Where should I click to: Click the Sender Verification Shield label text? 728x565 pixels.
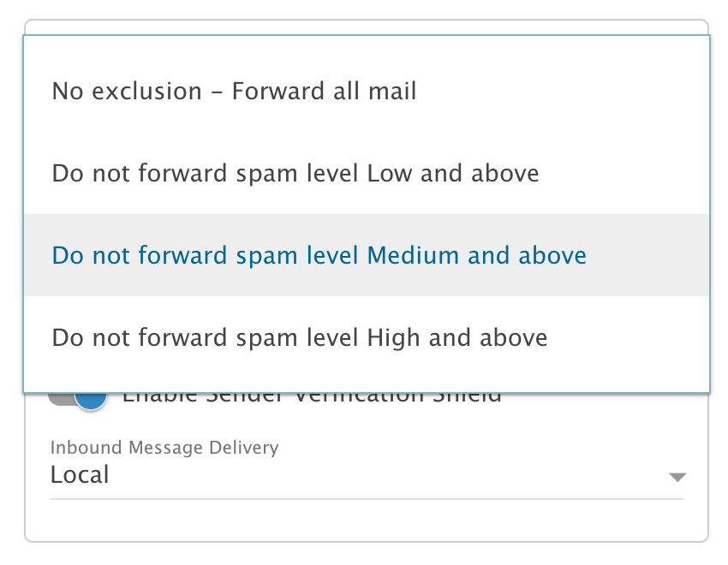tap(312, 398)
